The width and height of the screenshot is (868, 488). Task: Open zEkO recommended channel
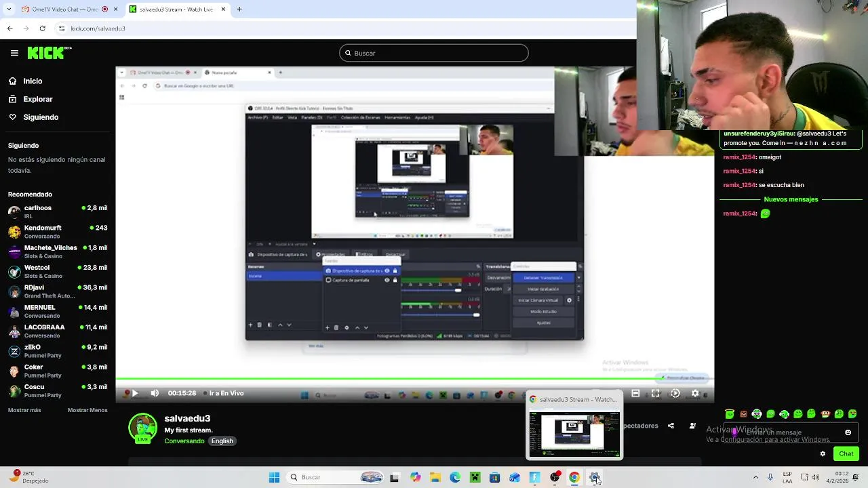point(58,350)
